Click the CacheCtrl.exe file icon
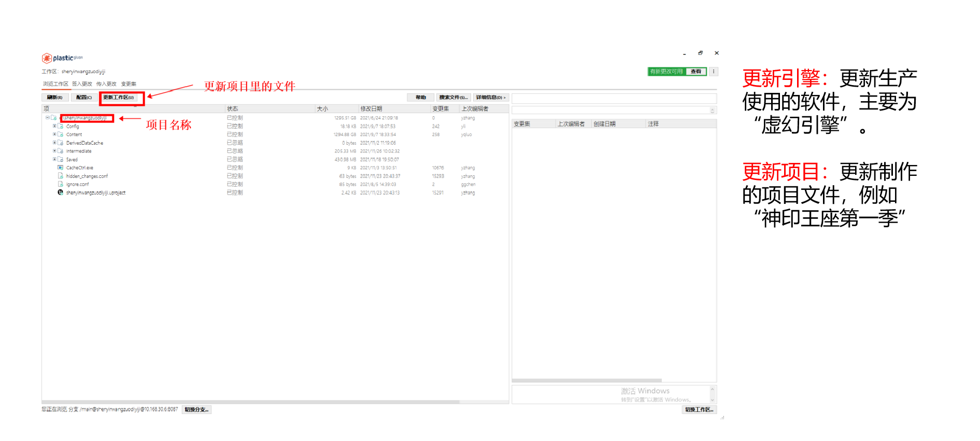 coord(61,168)
